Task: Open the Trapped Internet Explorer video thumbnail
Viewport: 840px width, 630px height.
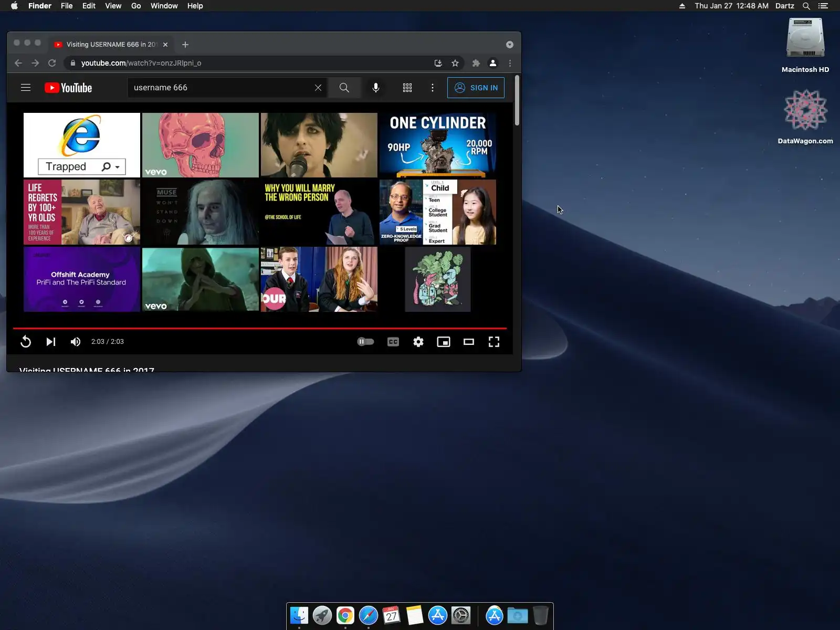Action: pos(82,145)
